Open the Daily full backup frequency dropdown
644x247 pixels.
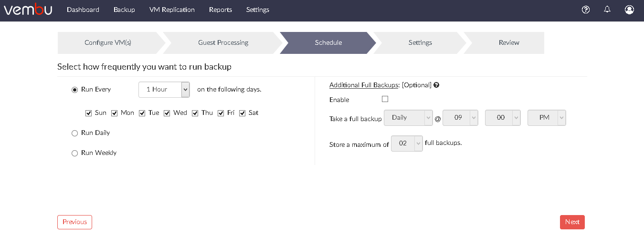click(x=408, y=118)
